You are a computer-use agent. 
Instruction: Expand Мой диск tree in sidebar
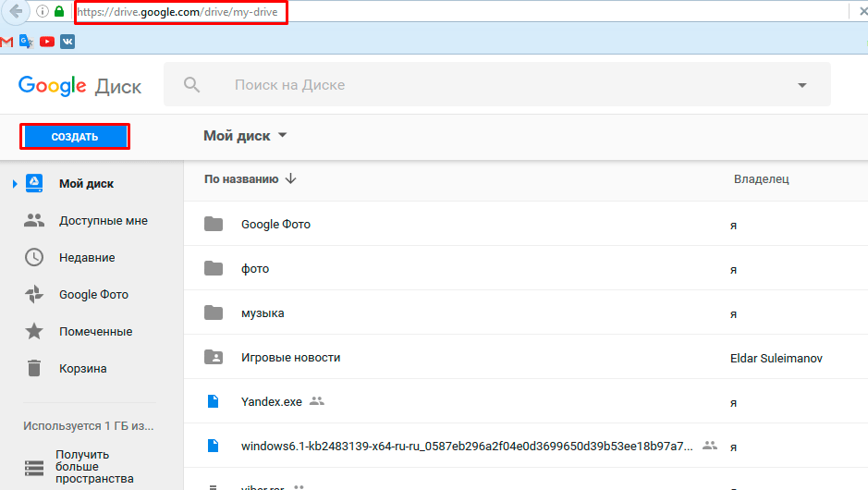pos(14,184)
